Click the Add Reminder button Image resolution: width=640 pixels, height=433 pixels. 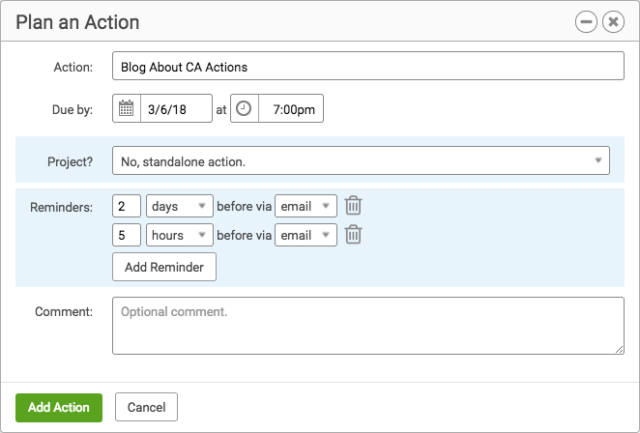click(164, 267)
